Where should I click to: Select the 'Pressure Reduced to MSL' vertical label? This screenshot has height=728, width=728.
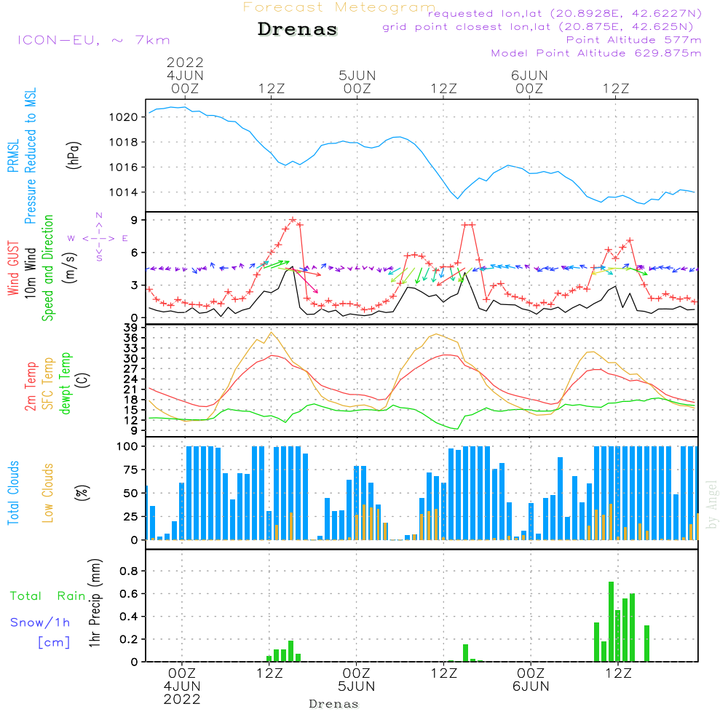click(30, 156)
